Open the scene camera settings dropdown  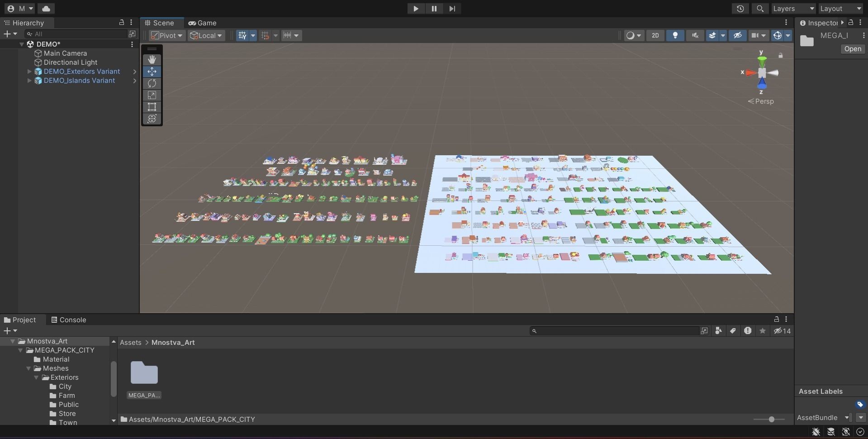pyautogui.click(x=759, y=35)
